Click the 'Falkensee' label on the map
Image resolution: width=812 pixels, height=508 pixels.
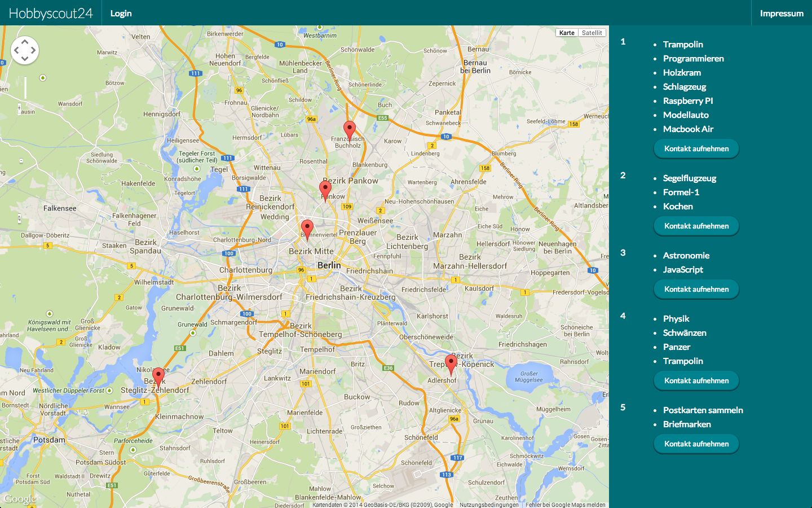(x=60, y=208)
